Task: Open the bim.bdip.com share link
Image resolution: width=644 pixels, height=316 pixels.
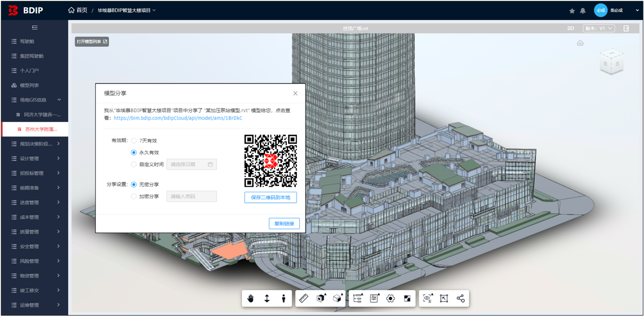Action: 178,118
